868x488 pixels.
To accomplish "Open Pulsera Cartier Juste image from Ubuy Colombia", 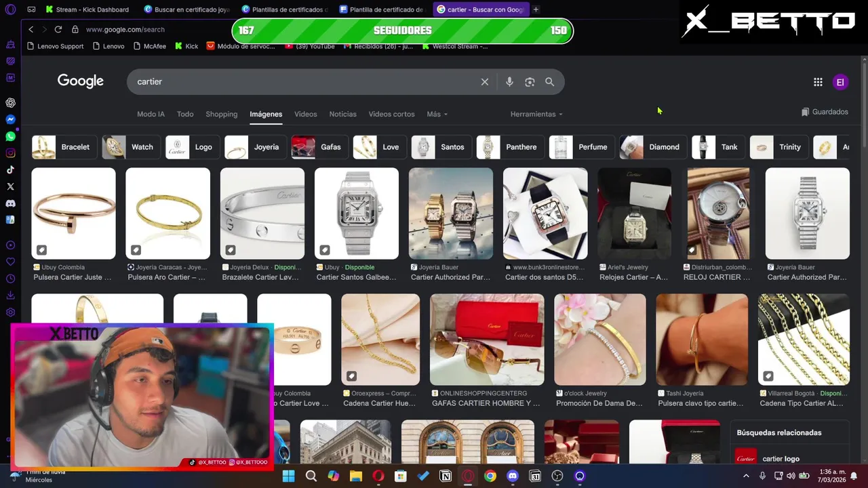I will tap(73, 213).
